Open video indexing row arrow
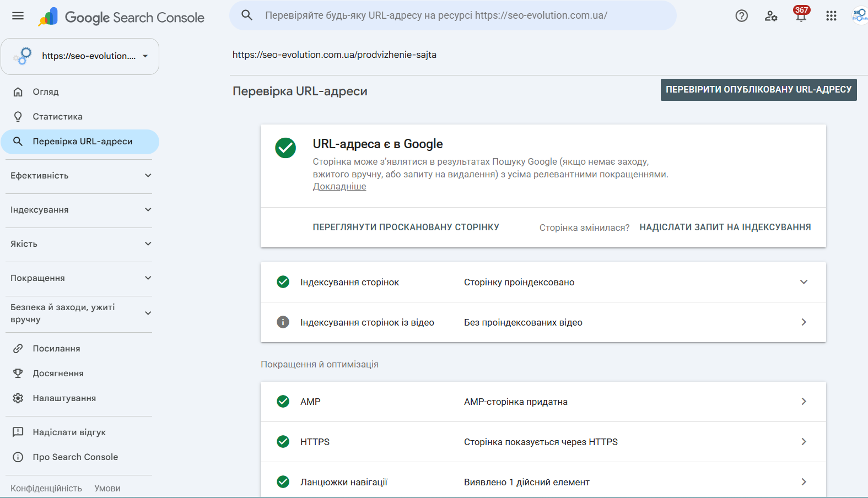The image size is (868, 498). tap(804, 322)
